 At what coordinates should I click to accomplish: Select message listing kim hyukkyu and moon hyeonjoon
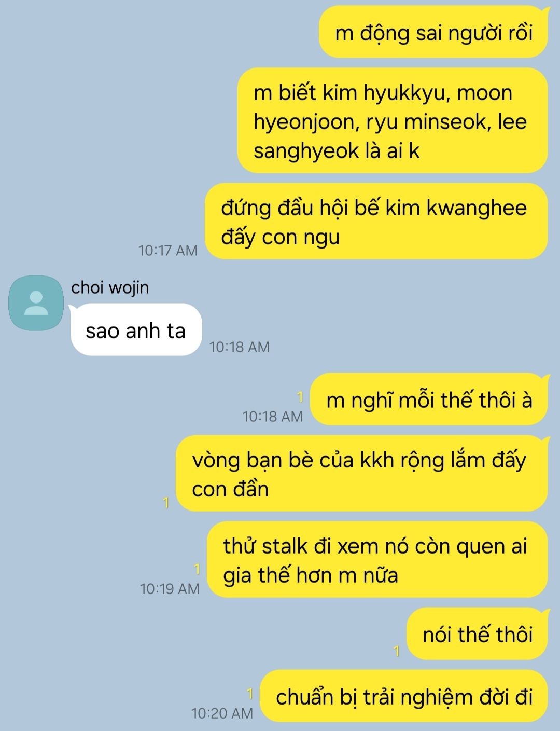pos(393,121)
